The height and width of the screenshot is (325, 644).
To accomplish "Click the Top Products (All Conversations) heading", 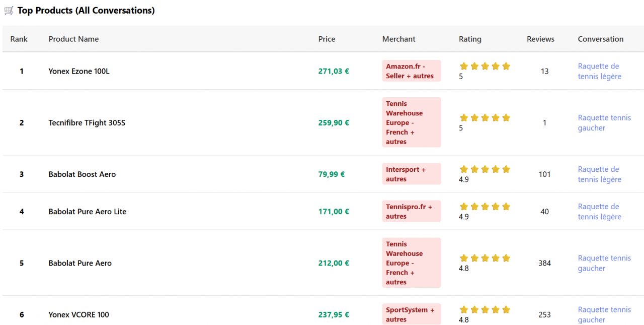I will tap(86, 11).
